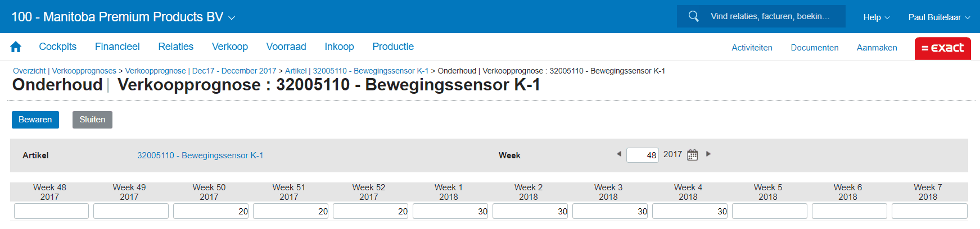Click the Sluiten button
The width and height of the screenshot is (980, 229).
tap(92, 120)
